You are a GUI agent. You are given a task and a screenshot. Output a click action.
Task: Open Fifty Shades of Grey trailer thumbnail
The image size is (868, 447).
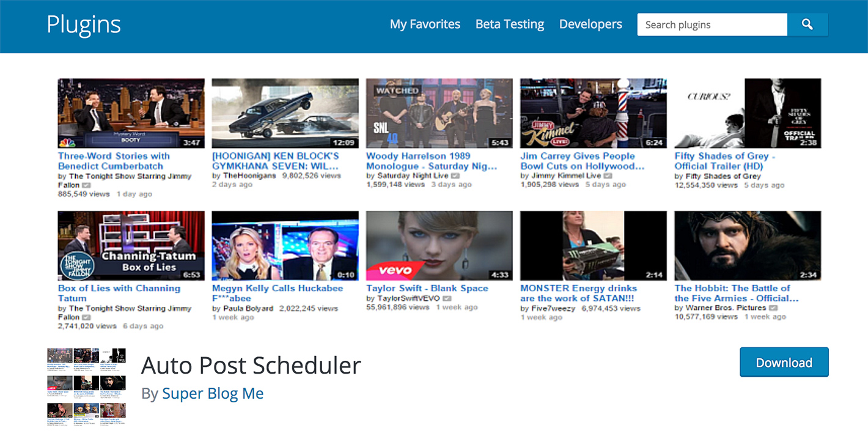(x=748, y=113)
